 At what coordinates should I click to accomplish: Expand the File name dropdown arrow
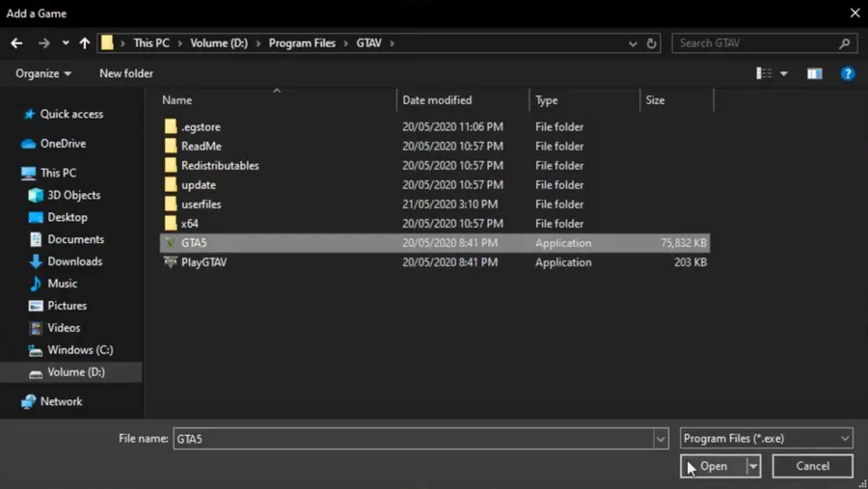tap(661, 439)
